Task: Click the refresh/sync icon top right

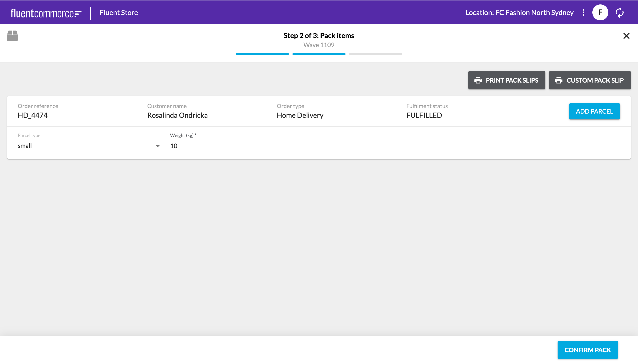Action: pos(621,12)
